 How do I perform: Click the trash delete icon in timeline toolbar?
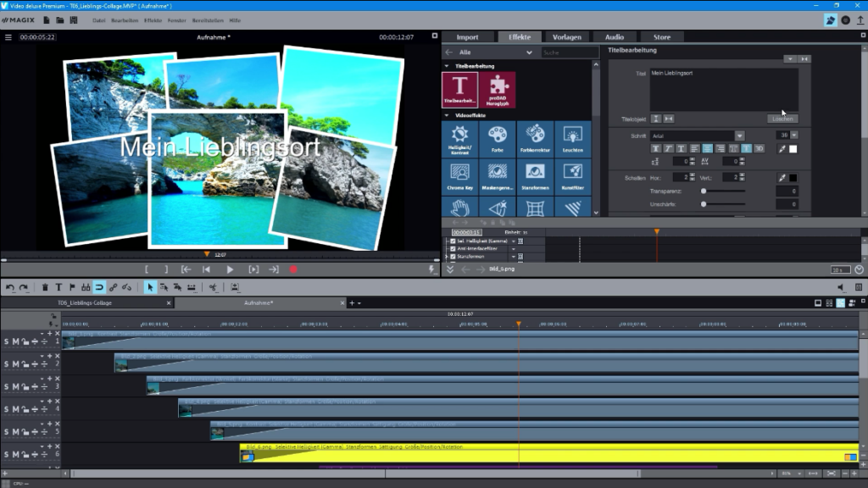coord(46,287)
